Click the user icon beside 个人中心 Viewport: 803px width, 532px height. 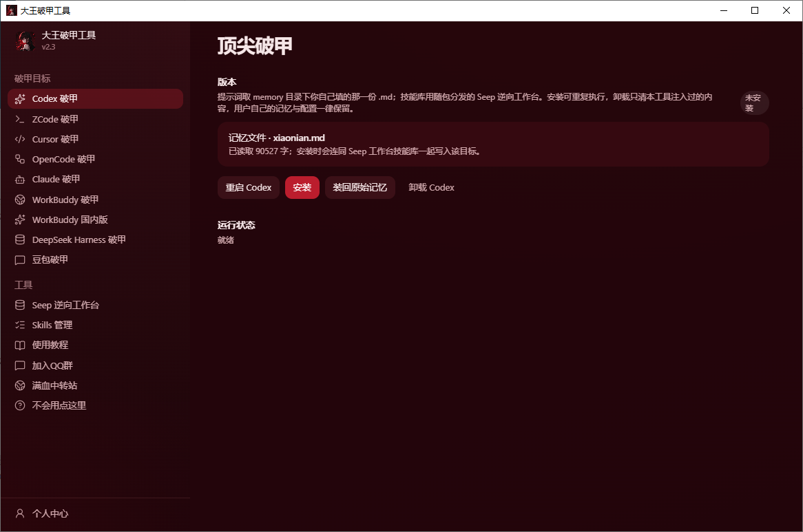click(20, 513)
